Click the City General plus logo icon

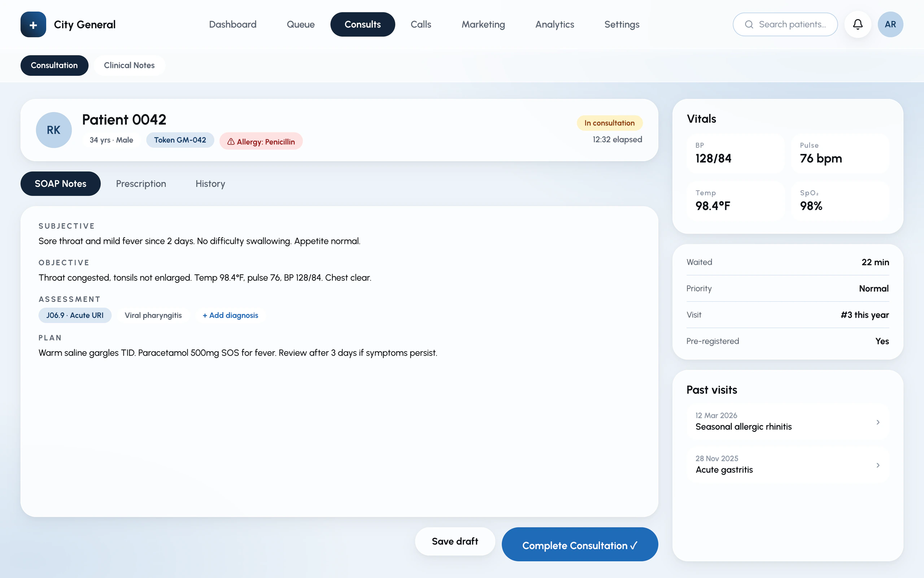coord(33,25)
